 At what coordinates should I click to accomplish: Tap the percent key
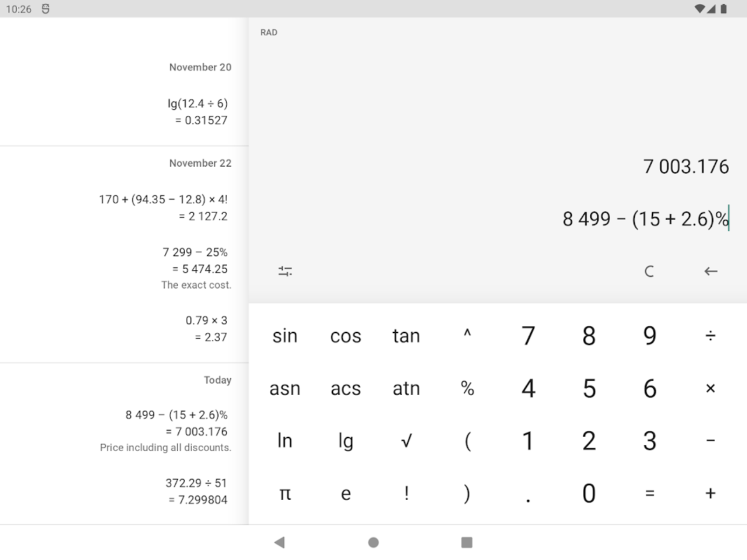(467, 388)
